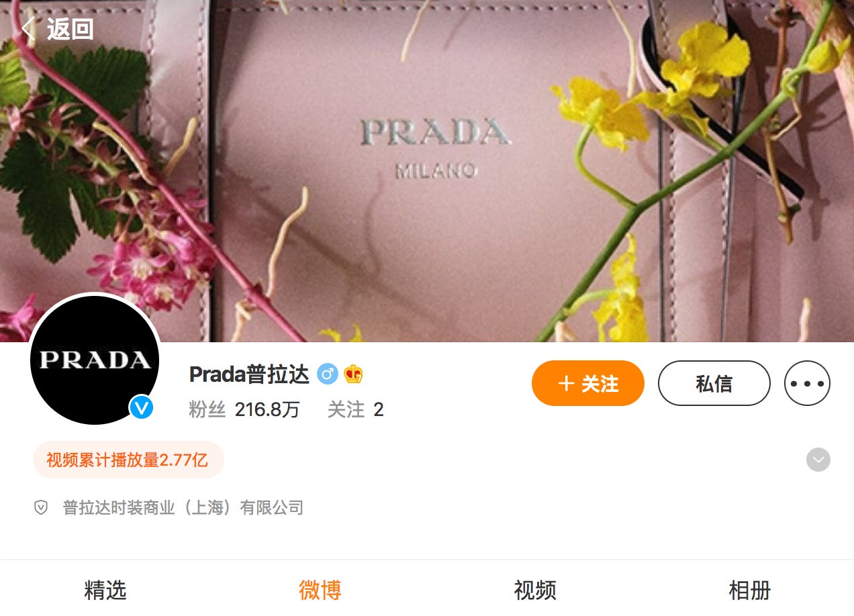Open the Prada handbag cover image
854x616 pixels.
[427, 171]
